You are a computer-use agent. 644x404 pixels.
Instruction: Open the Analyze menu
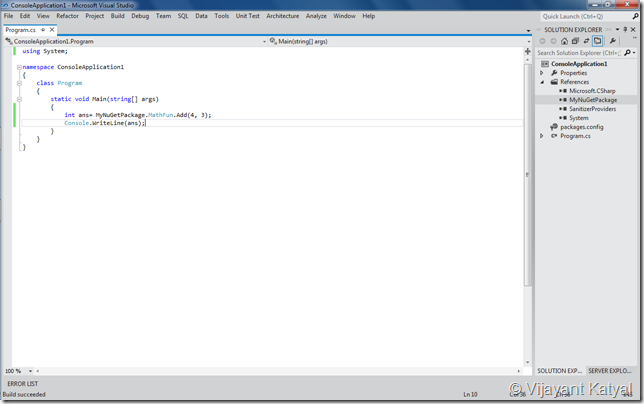[316, 16]
